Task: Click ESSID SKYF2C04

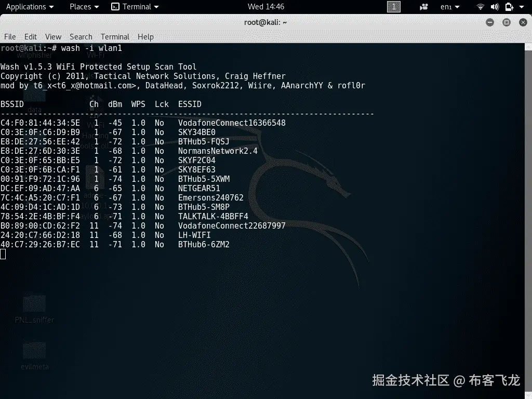Action: 197,160
